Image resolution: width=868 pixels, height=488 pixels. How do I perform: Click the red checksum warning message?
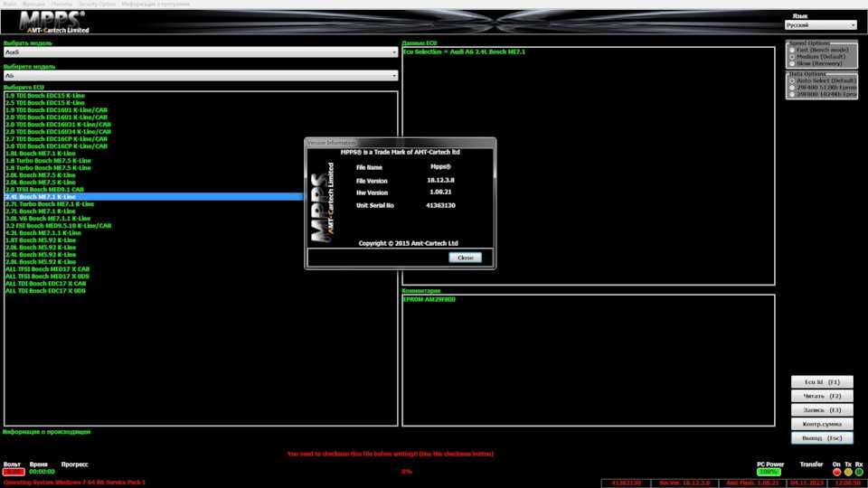(x=391, y=454)
